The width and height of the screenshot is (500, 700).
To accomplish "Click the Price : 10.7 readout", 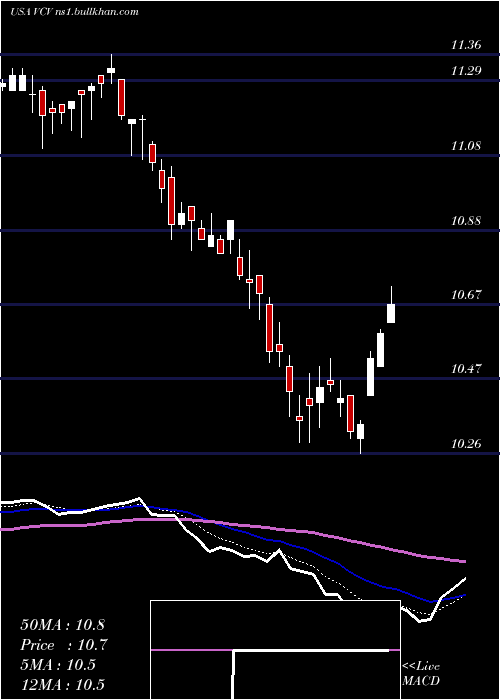I will coord(64,645).
